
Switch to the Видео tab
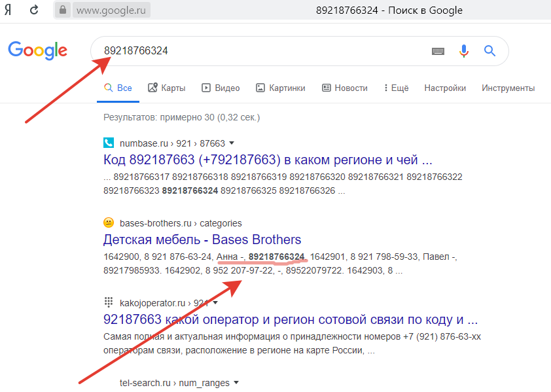pyautogui.click(x=221, y=88)
